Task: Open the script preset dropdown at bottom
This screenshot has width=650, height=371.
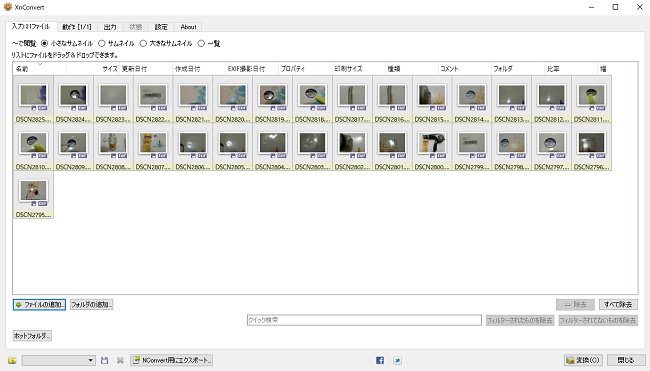Action: (x=58, y=360)
